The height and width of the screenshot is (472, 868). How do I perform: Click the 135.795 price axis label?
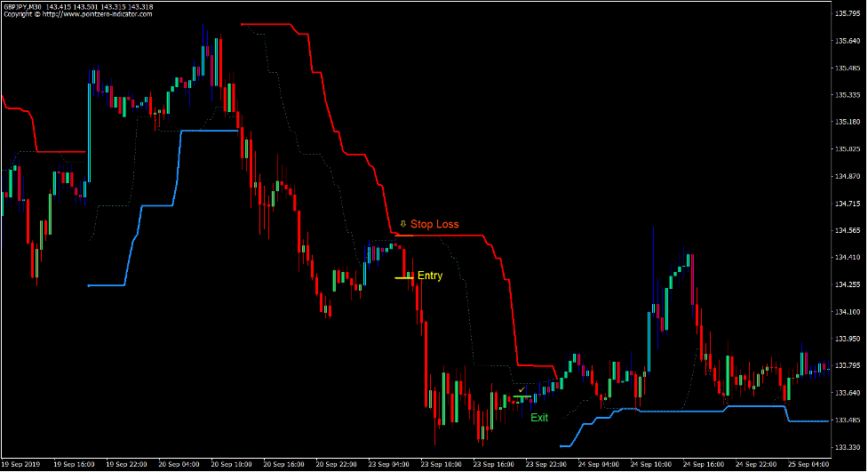pos(847,13)
